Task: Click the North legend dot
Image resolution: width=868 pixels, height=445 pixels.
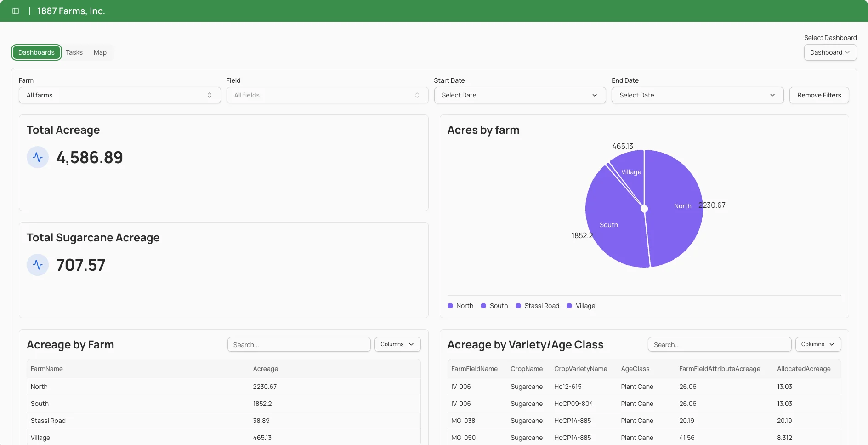Action: 450,306
